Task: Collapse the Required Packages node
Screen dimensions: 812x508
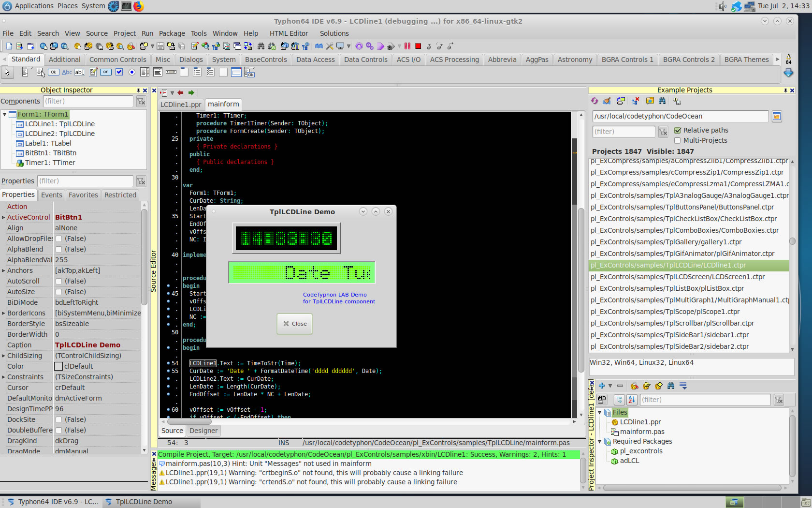Action: 600,441
